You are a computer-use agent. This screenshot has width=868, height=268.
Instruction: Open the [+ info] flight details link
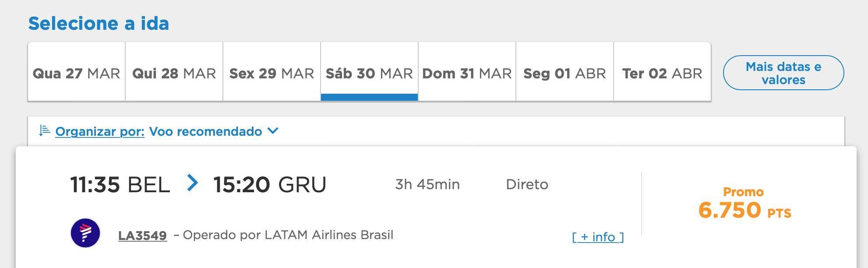(598, 237)
